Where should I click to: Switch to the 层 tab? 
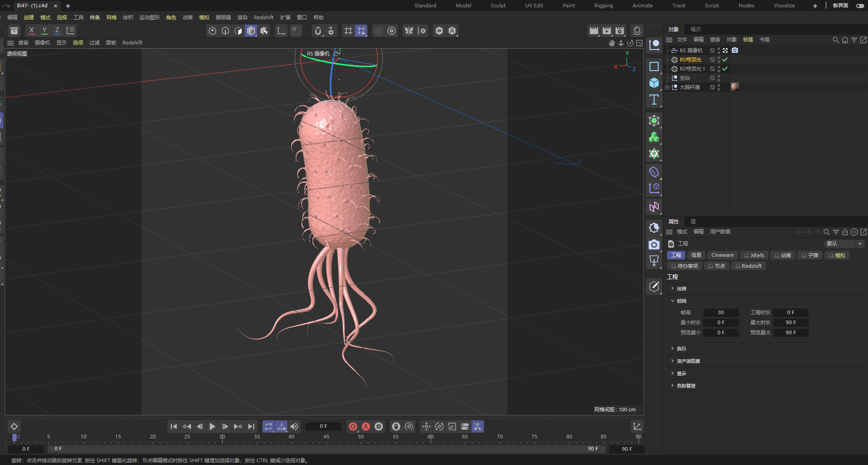click(693, 221)
